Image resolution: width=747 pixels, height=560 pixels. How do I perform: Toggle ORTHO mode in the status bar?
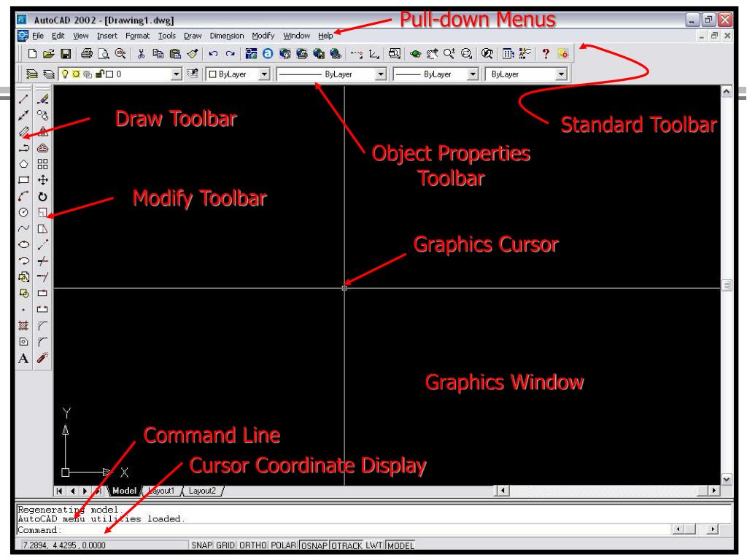tap(253, 545)
